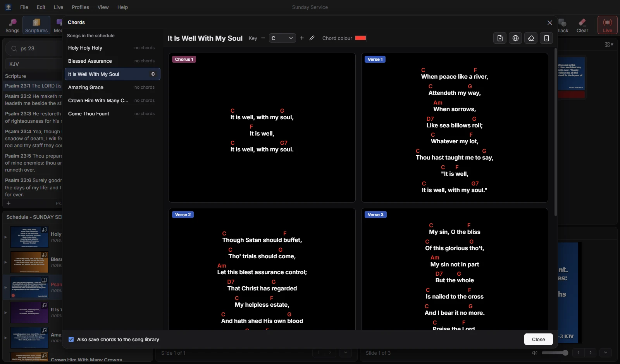This screenshot has width=620, height=364.
Task: Open the Help menu
Action: (122, 7)
